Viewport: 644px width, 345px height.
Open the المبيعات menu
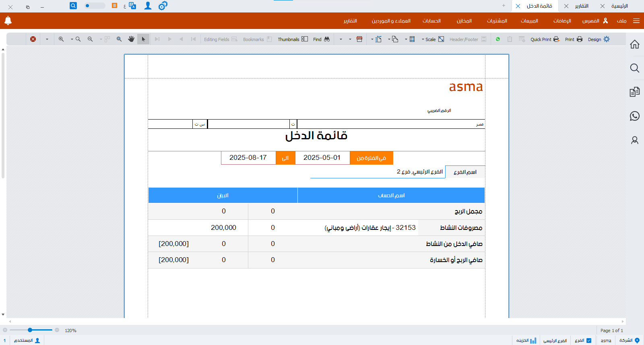[x=529, y=21]
